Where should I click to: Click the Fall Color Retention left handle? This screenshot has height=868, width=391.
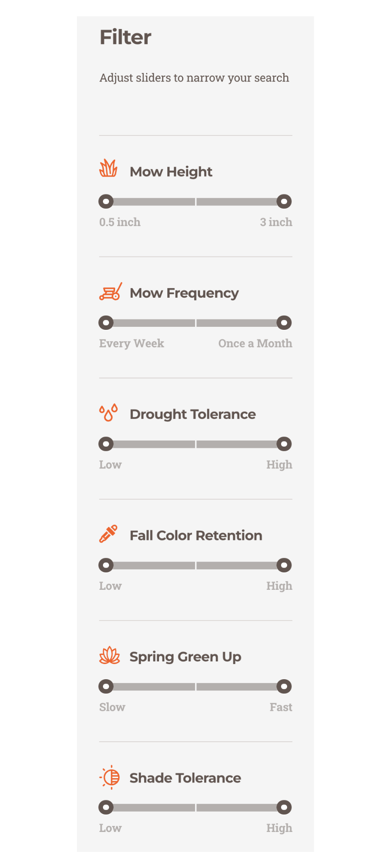(106, 565)
